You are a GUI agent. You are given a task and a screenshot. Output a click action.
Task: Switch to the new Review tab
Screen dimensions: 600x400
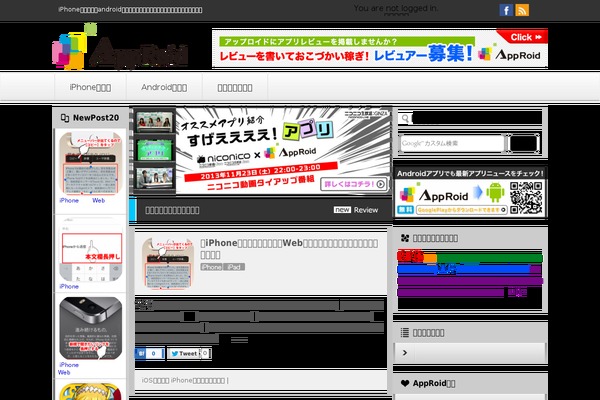(356, 210)
